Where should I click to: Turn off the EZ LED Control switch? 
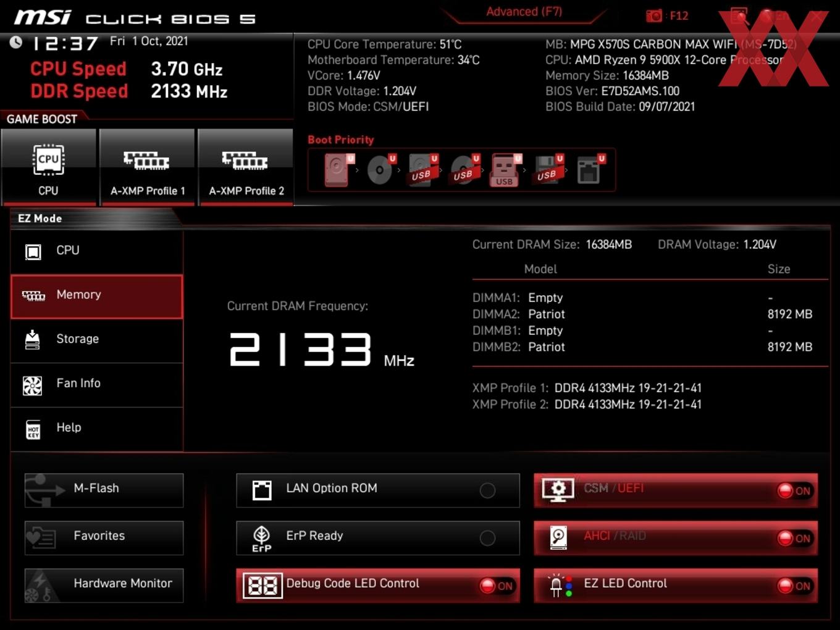coord(795,586)
